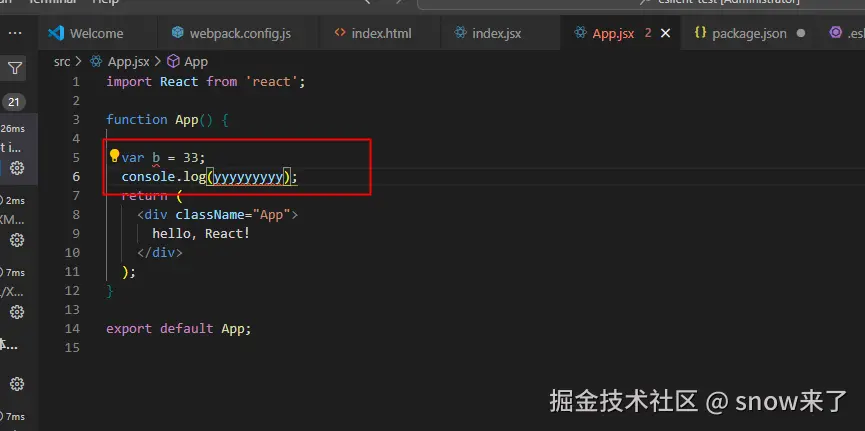Screen dimensions: 865x431
Task: Open the App symbol breadcrumb
Action: (x=196, y=62)
